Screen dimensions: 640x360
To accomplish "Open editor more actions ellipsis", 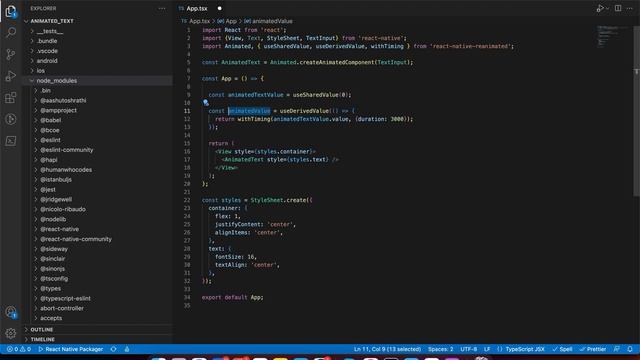I will (629, 8).
